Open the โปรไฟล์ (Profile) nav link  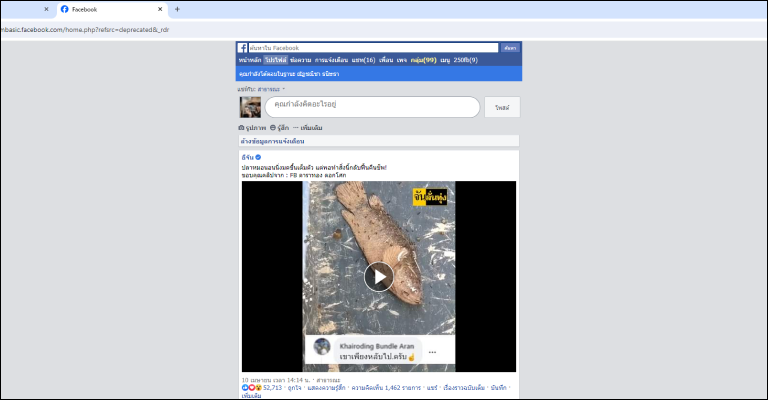click(276, 60)
